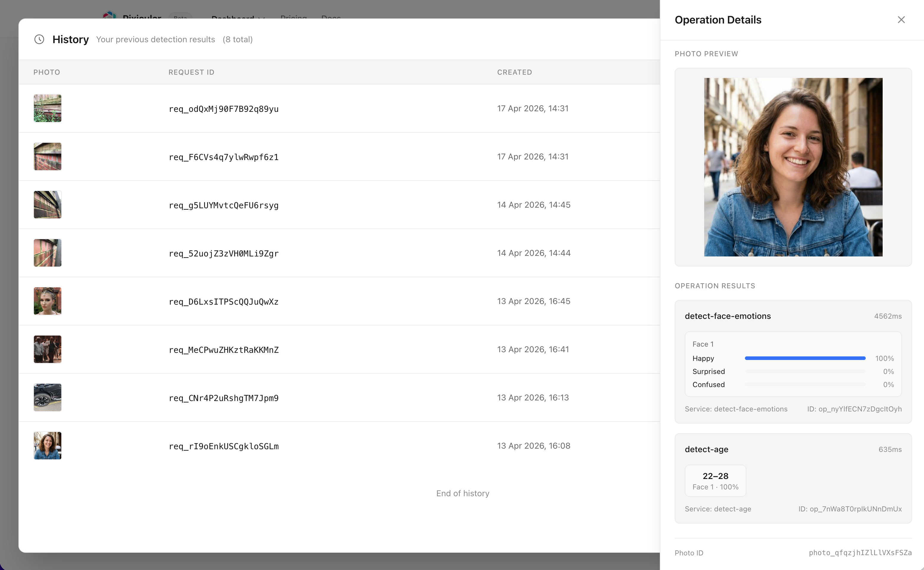
Task: Select request req_rI9oEnkUSCgkloSGLm row
Action: pos(223,446)
